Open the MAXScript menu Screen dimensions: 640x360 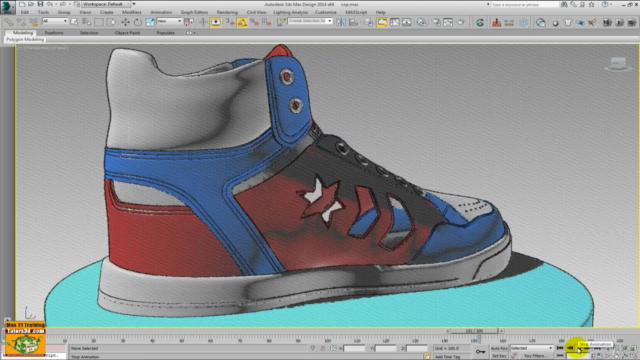pyautogui.click(x=356, y=12)
